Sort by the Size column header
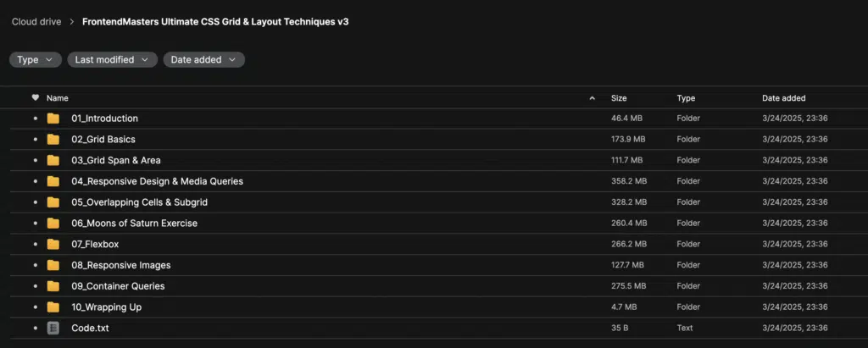868x348 pixels. click(619, 98)
